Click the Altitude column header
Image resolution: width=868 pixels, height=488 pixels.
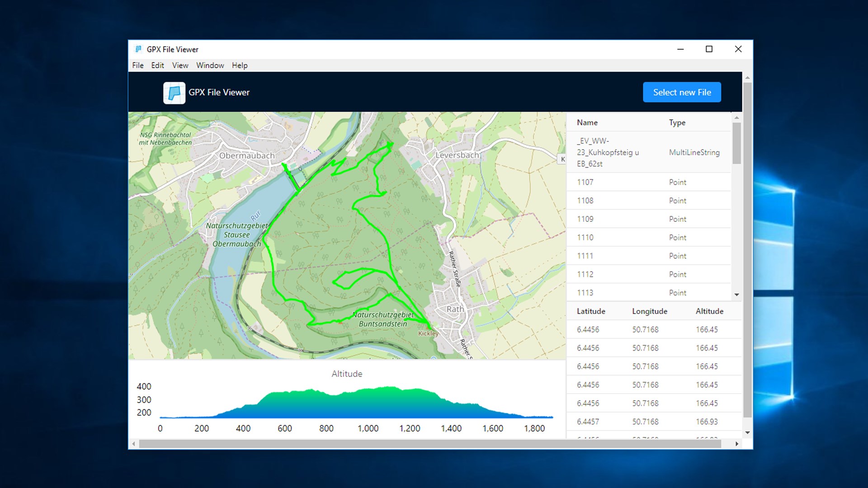pyautogui.click(x=709, y=311)
